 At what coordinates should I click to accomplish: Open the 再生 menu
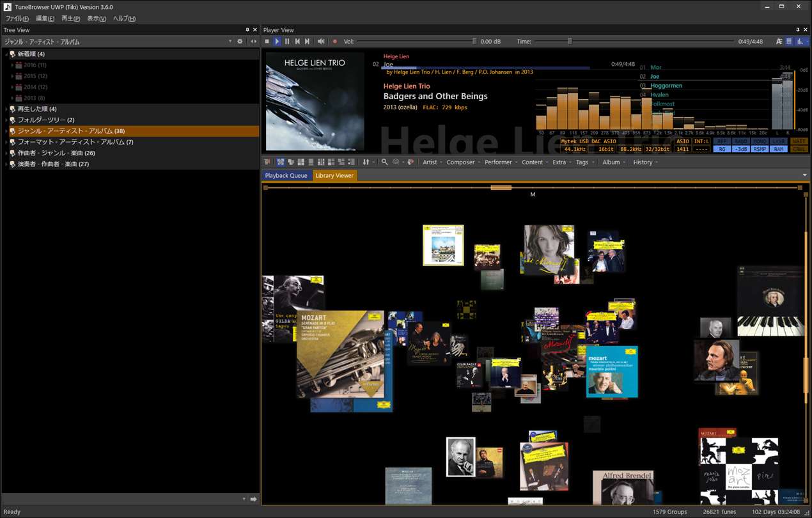point(71,19)
